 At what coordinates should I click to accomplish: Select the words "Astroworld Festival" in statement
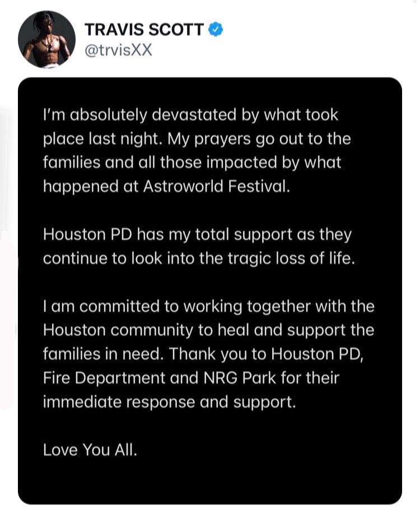point(216,186)
